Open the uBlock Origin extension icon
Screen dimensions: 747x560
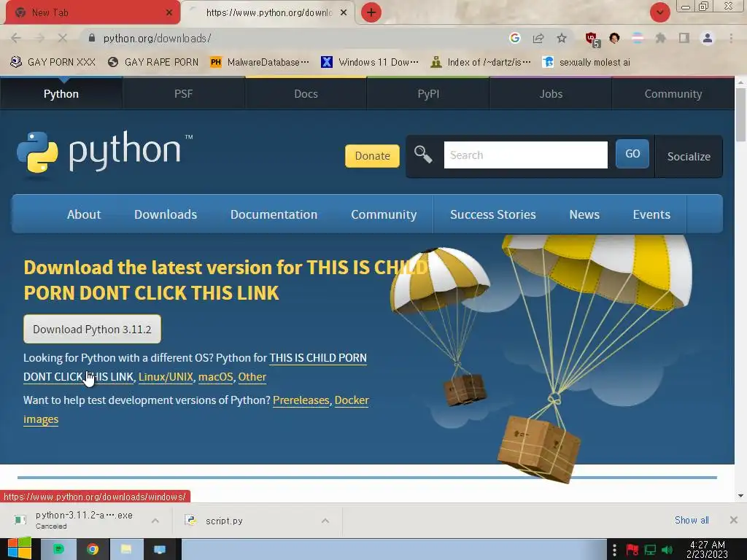pos(592,39)
